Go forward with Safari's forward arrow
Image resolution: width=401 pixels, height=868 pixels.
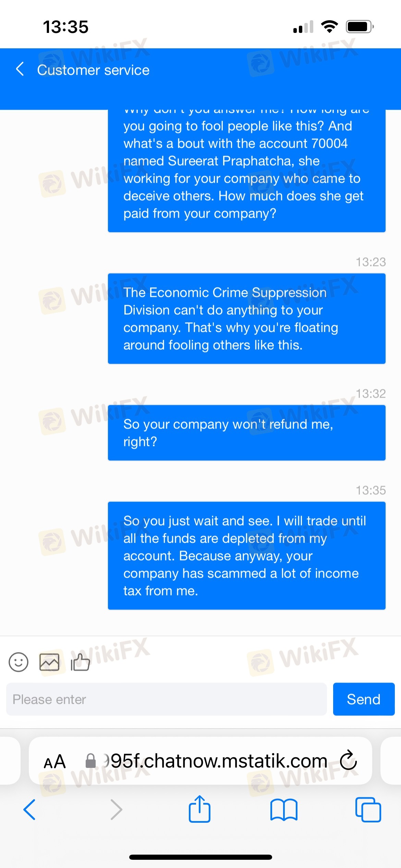coord(117,810)
